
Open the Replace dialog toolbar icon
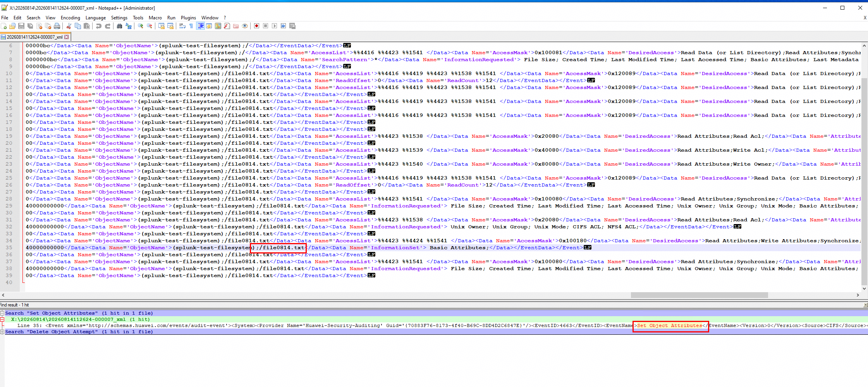click(x=129, y=26)
